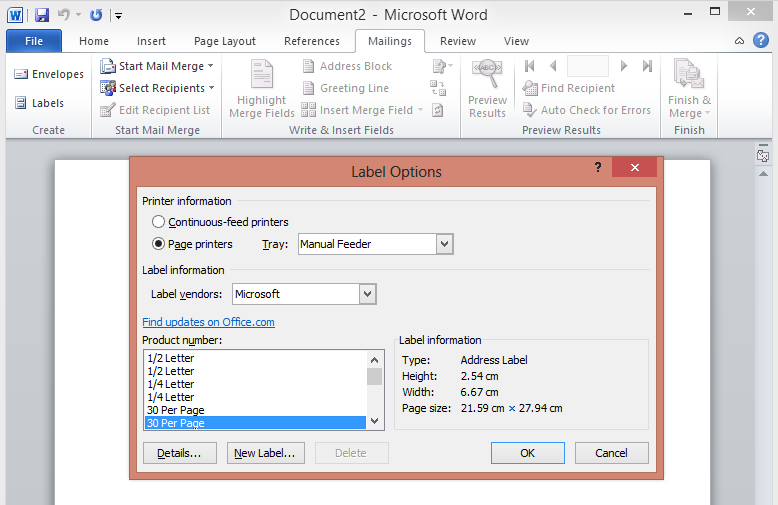The width and height of the screenshot is (778, 505).
Task: Select Continuous-feed printers radio button
Action: click(x=158, y=222)
